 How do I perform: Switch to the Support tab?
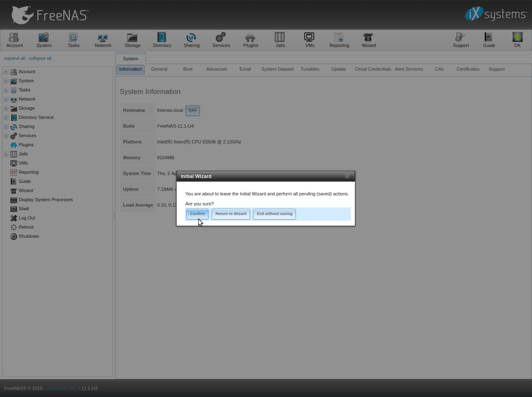coord(496,69)
